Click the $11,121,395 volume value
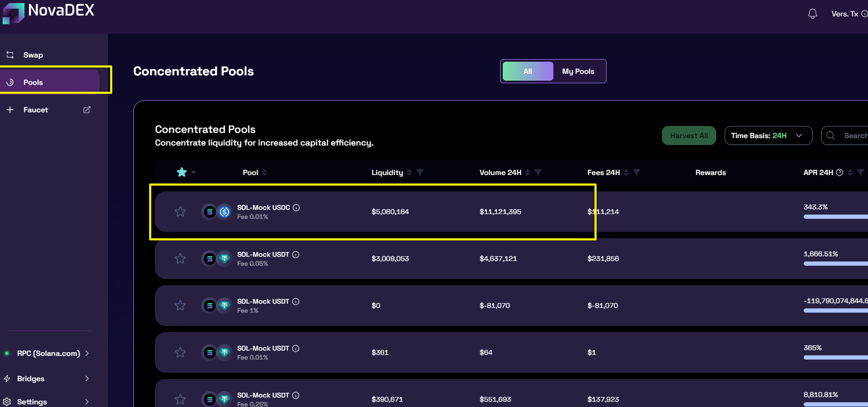This screenshot has height=407, width=868. point(500,211)
